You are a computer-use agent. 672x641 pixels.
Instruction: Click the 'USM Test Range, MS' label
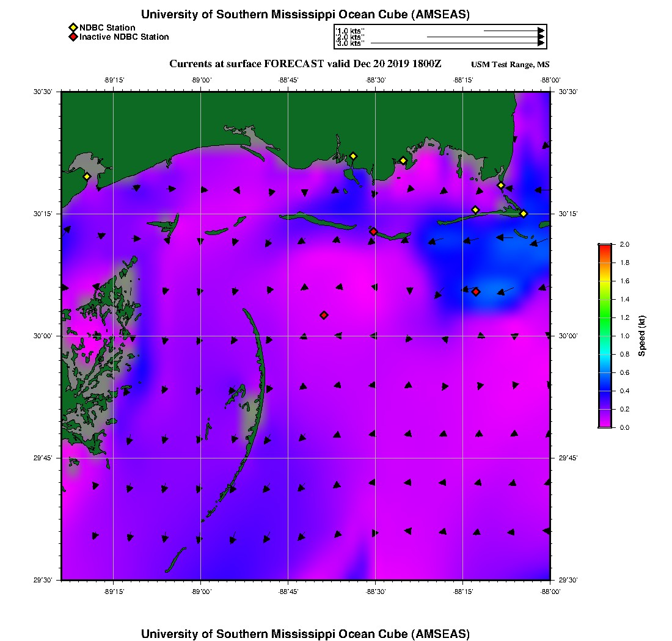point(510,65)
